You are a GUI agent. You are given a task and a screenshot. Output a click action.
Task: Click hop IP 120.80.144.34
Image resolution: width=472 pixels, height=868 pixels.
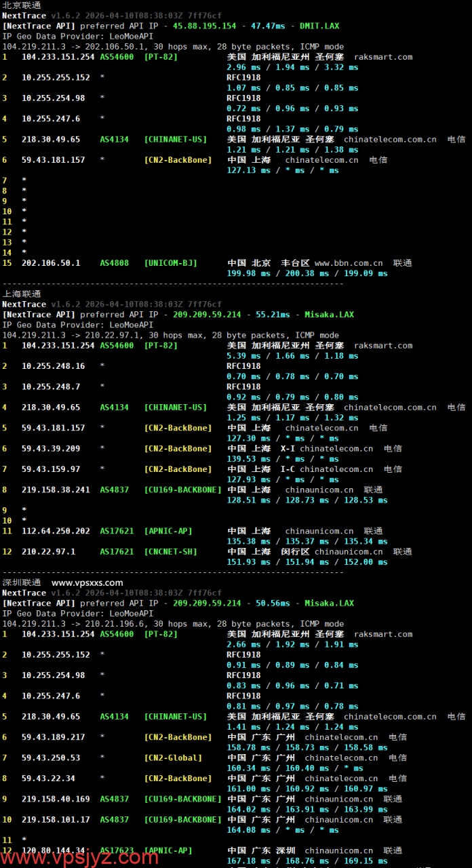coord(54,850)
